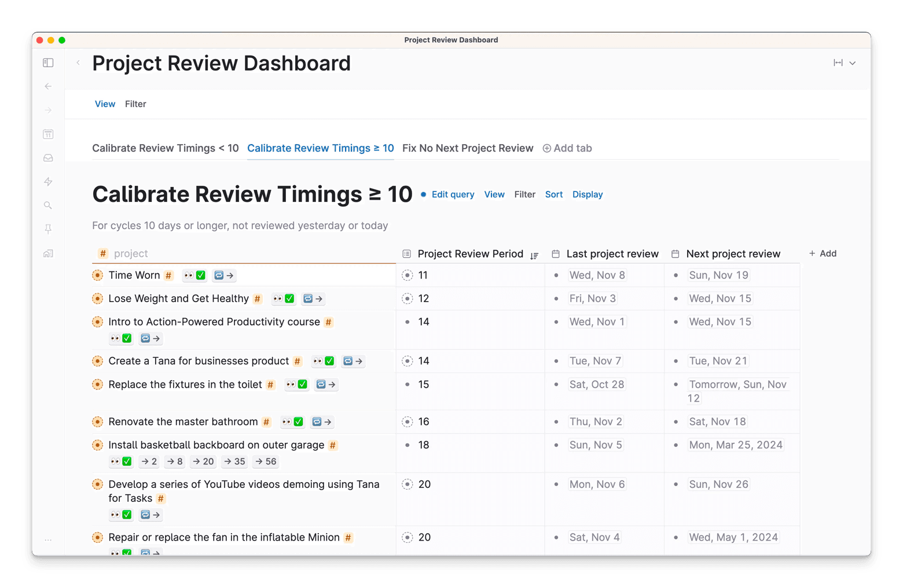Click the pin icon in sidebar

pyautogui.click(x=48, y=229)
